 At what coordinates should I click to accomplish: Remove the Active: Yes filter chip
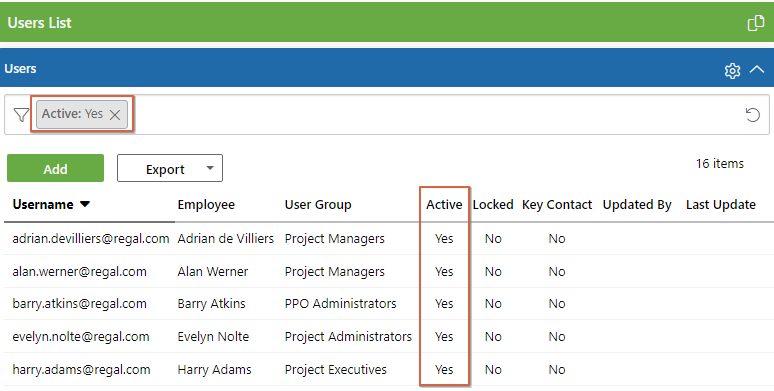tap(115, 115)
